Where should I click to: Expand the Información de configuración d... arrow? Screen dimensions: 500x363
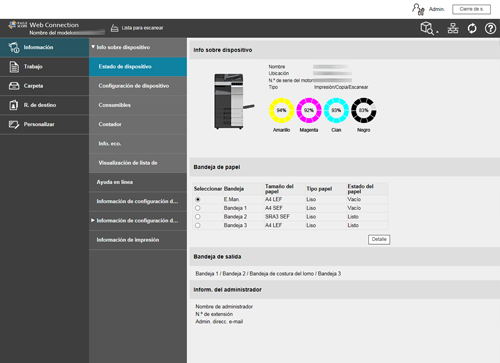tap(93, 220)
